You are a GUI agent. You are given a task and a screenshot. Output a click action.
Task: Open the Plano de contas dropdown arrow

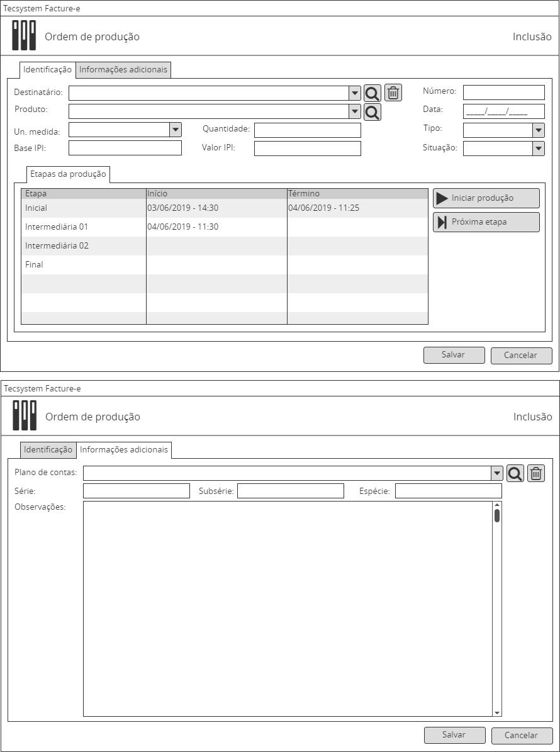coord(497,473)
